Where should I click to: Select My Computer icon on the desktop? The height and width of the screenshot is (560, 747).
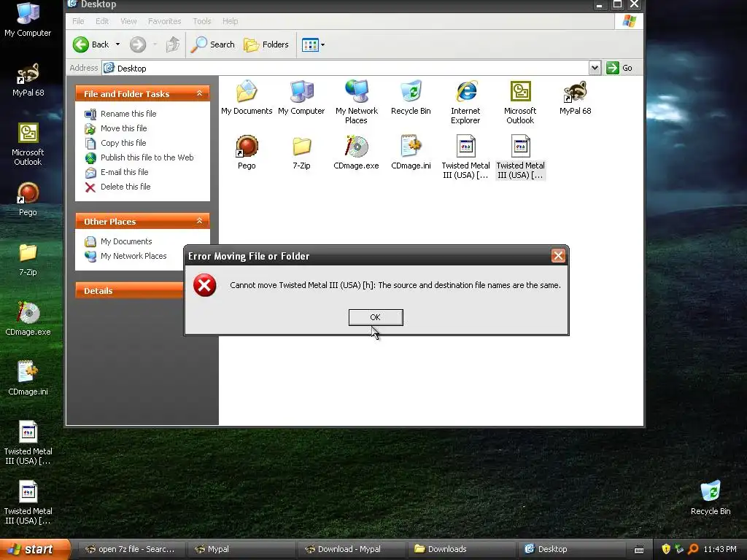point(28,20)
